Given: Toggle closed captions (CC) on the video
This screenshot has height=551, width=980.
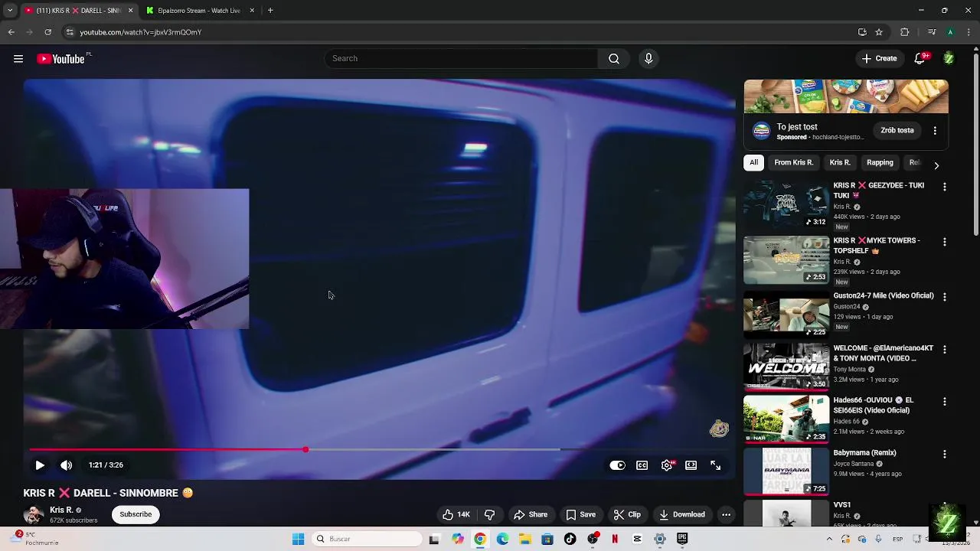Looking at the screenshot, I should (x=642, y=465).
